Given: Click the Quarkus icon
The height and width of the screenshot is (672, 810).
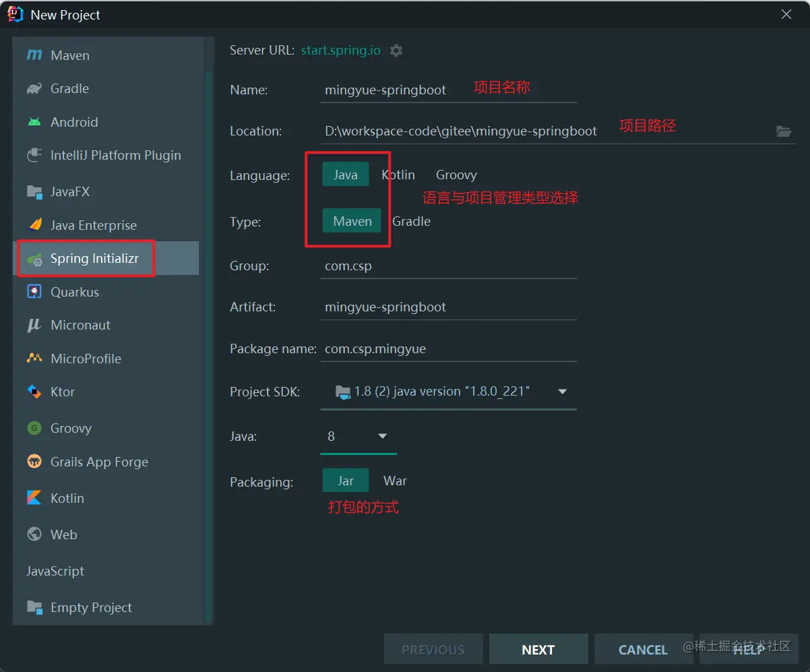Looking at the screenshot, I should [34, 292].
